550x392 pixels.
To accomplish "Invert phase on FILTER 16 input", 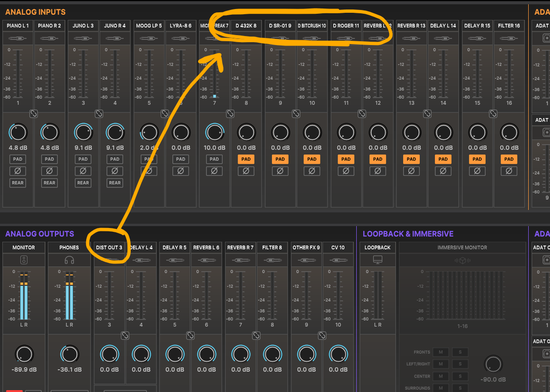I will point(509,171).
